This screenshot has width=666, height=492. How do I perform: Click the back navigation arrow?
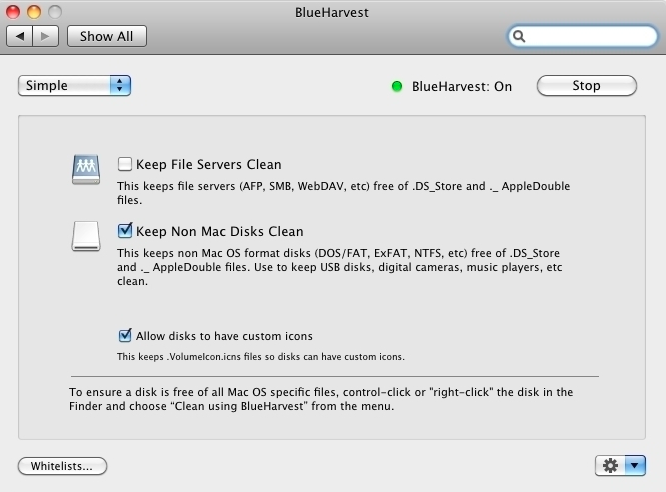point(20,37)
